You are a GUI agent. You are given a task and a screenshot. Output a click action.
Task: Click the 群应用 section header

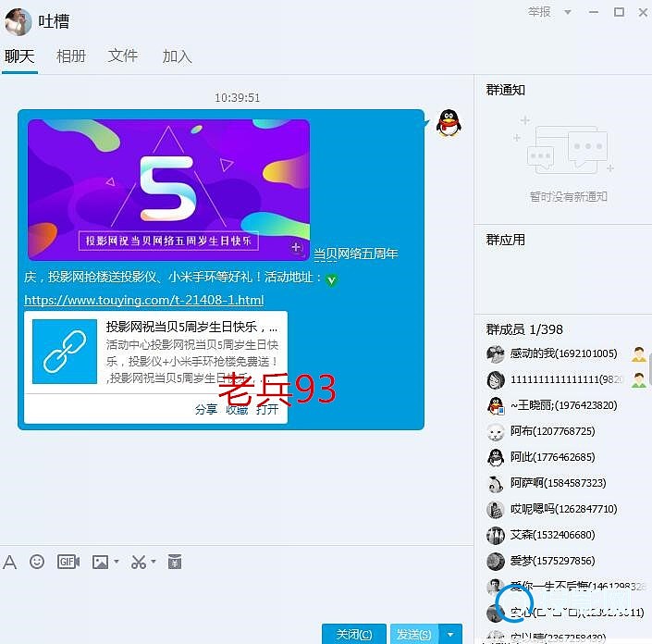pyautogui.click(x=506, y=240)
